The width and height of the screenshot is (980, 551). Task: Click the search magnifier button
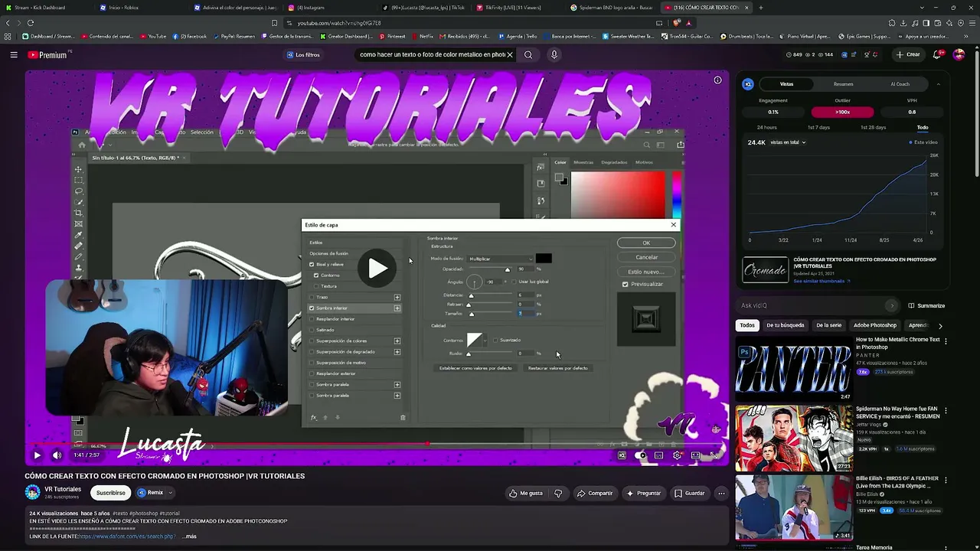tap(528, 55)
